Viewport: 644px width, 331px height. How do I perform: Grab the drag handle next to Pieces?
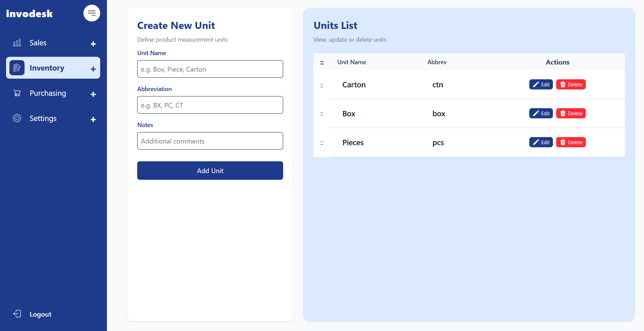point(321,143)
